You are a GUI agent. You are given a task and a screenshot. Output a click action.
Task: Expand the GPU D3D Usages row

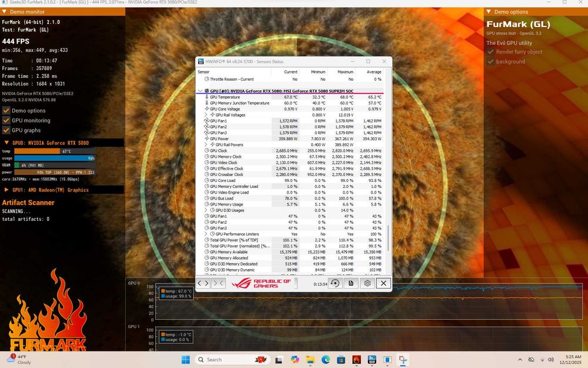click(x=206, y=210)
